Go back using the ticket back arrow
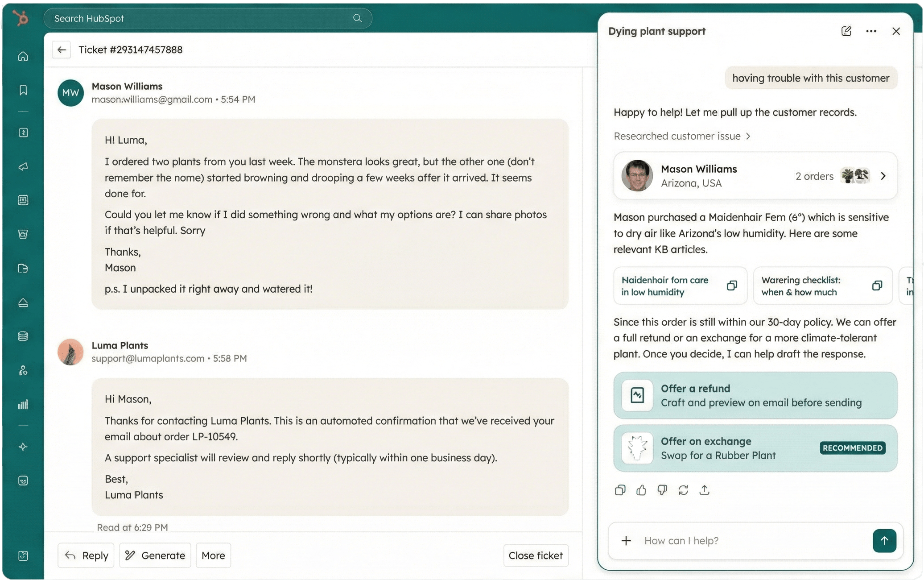 62,50
